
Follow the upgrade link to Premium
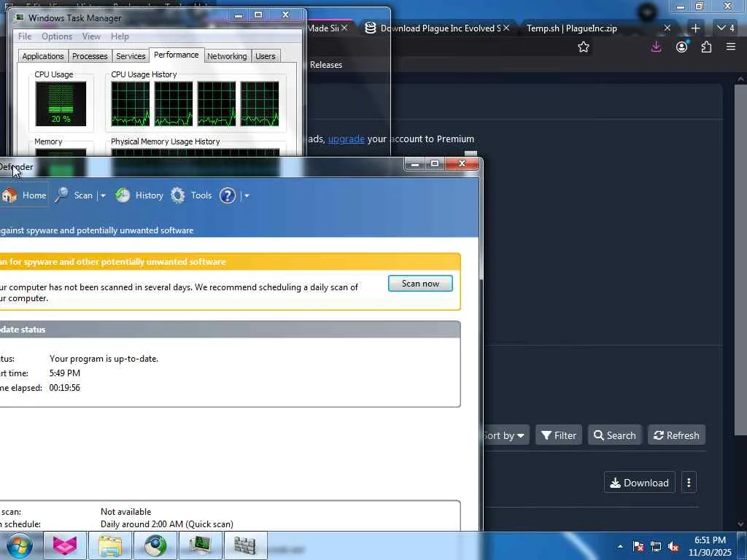pos(347,139)
